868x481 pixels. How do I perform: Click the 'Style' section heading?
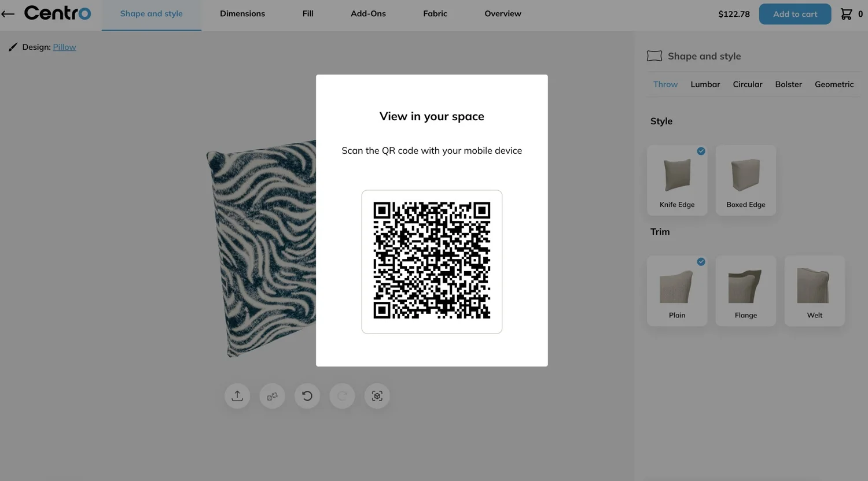coord(661,121)
